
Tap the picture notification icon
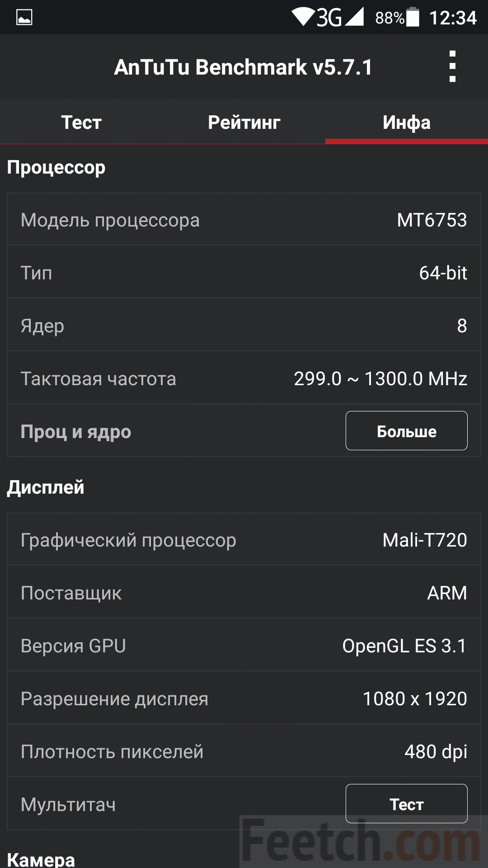point(24,18)
